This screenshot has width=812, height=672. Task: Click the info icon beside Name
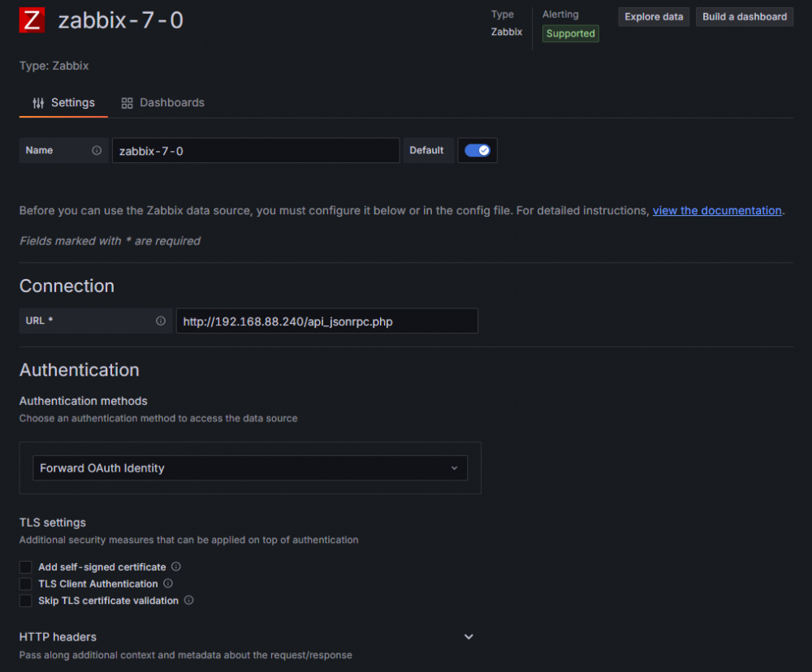pos(97,150)
